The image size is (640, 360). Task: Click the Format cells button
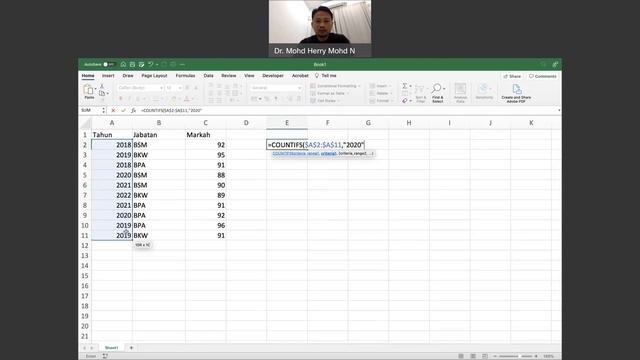(x=380, y=100)
